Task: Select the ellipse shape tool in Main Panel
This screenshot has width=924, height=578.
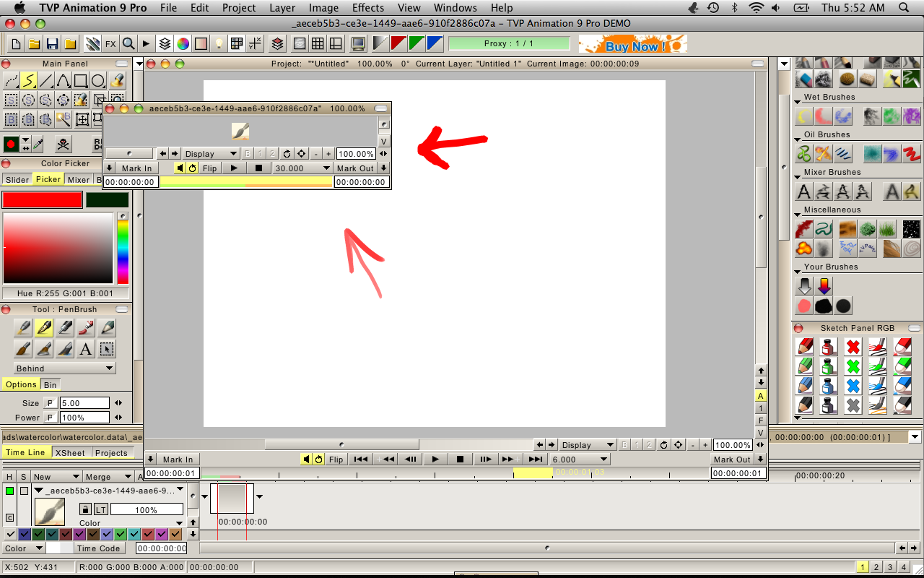Action: point(98,81)
